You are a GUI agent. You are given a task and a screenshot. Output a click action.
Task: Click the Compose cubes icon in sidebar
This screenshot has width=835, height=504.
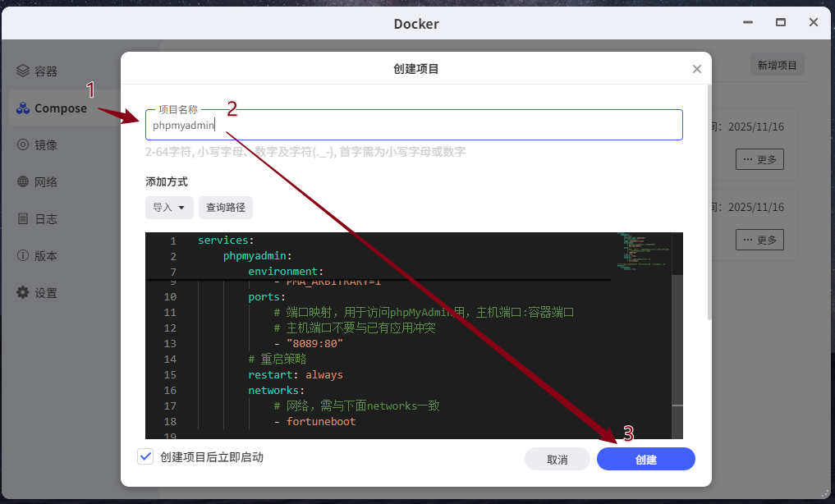tap(23, 108)
